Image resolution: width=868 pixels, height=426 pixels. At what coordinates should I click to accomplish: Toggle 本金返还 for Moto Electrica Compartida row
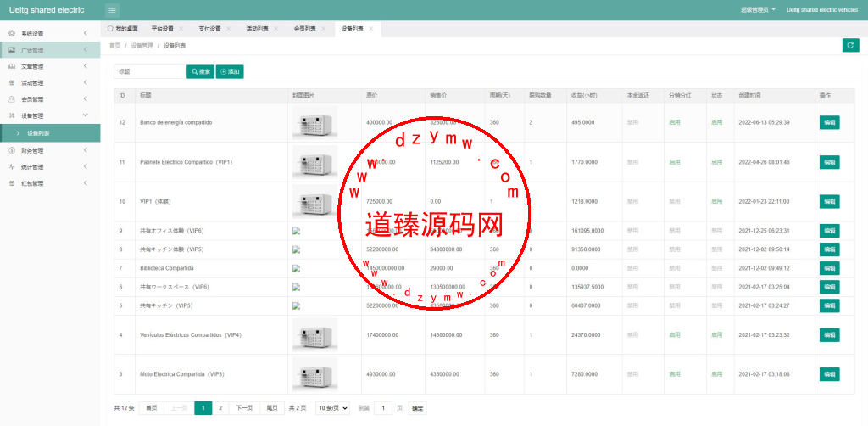(x=632, y=374)
